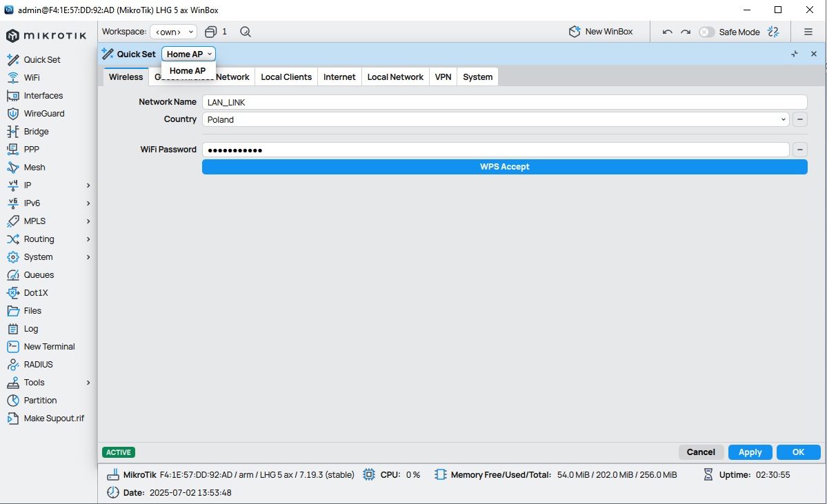Remove the WiFi Password field with minus

(800, 150)
